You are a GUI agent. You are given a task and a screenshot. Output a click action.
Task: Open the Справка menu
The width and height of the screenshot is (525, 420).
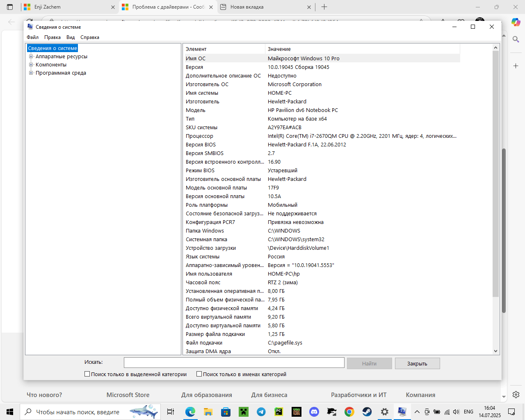pos(90,37)
